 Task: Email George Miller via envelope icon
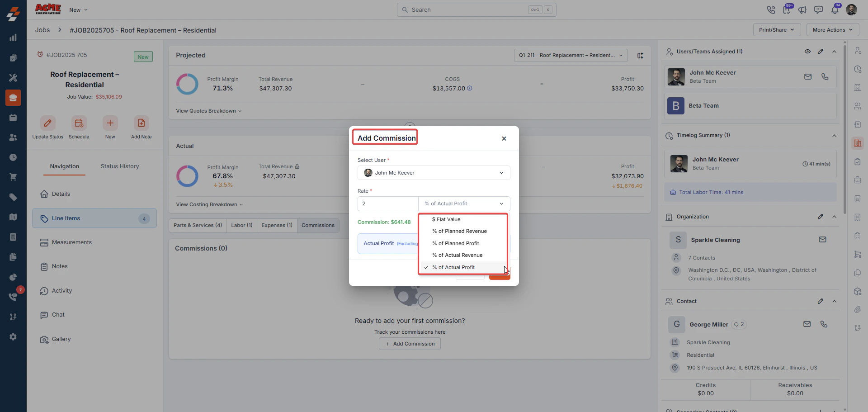click(x=807, y=324)
